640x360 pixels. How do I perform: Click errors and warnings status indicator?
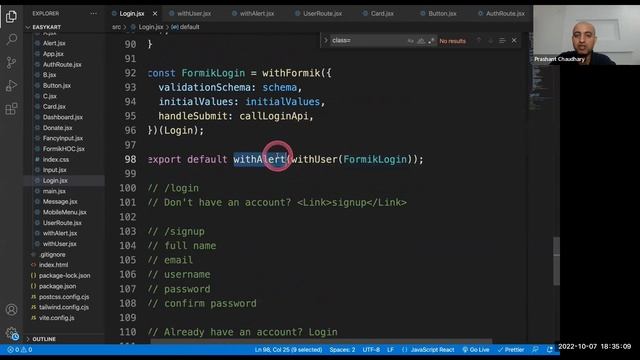tap(19, 350)
